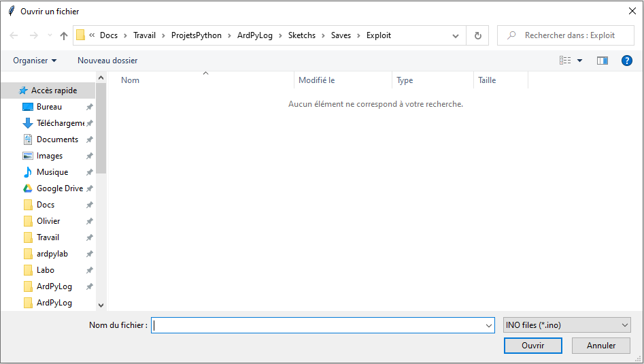The width and height of the screenshot is (644, 364).
Task: Toggle the preview pane icon
Action: (x=602, y=61)
